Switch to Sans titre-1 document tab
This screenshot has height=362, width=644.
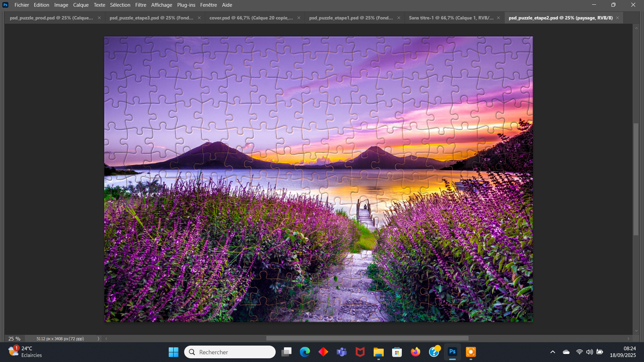[451, 18]
